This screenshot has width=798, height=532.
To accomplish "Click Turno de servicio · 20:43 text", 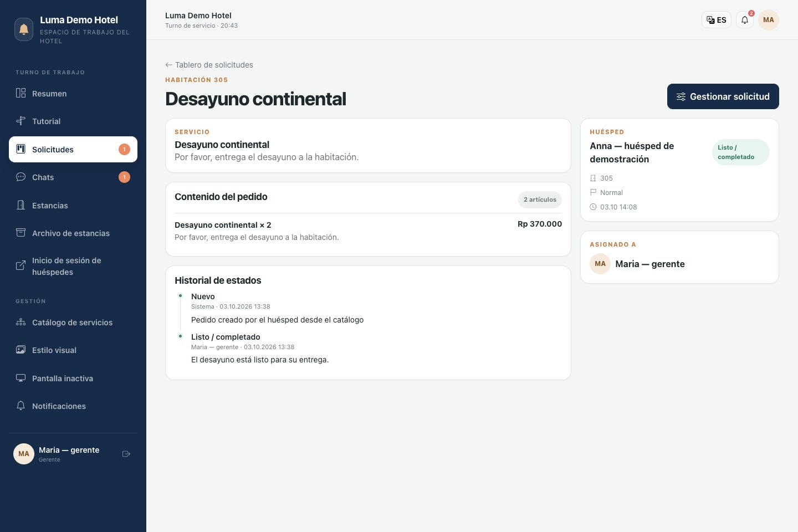I will [201, 25].
